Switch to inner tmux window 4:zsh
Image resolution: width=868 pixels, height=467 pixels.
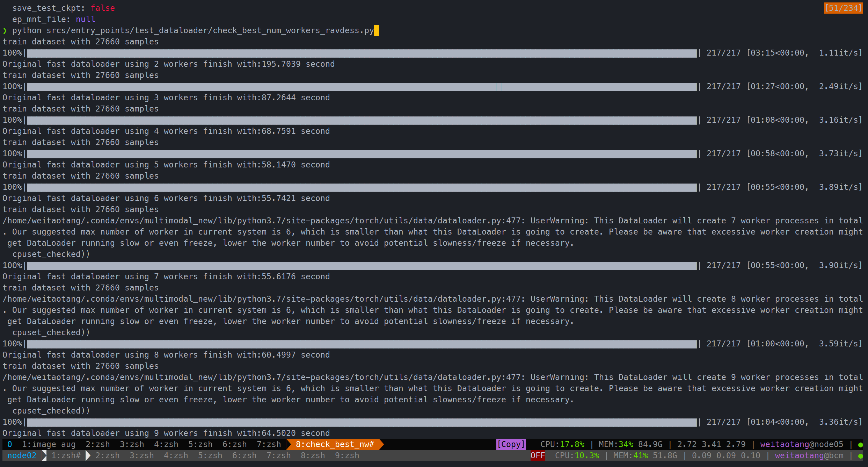tap(166, 444)
